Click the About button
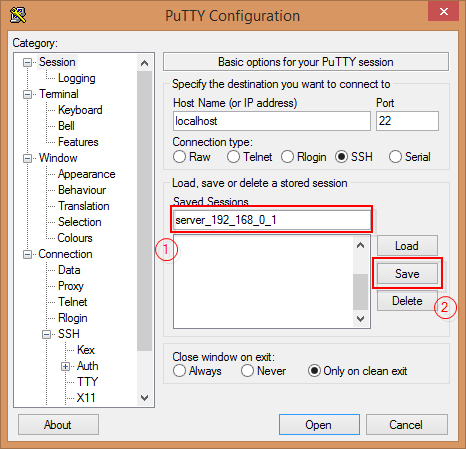The image size is (466, 449). (x=58, y=425)
